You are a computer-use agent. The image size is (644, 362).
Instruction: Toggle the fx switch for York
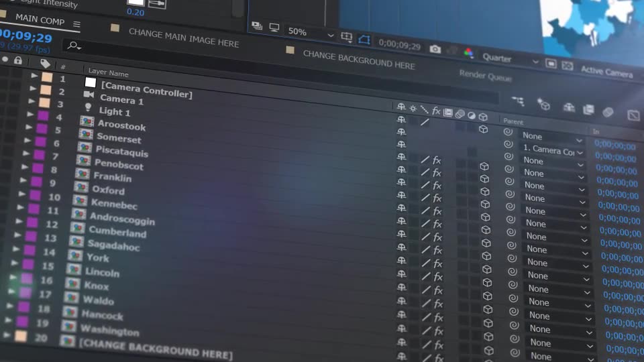[x=439, y=290]
